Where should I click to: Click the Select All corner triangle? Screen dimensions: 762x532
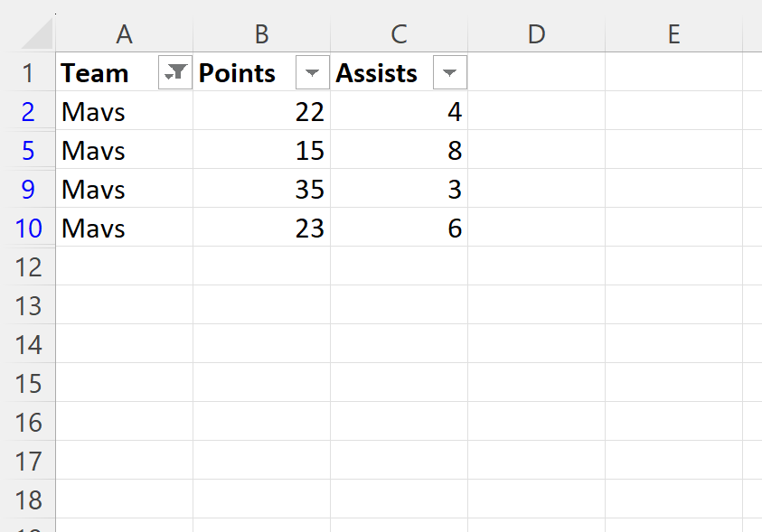point(37,33)
